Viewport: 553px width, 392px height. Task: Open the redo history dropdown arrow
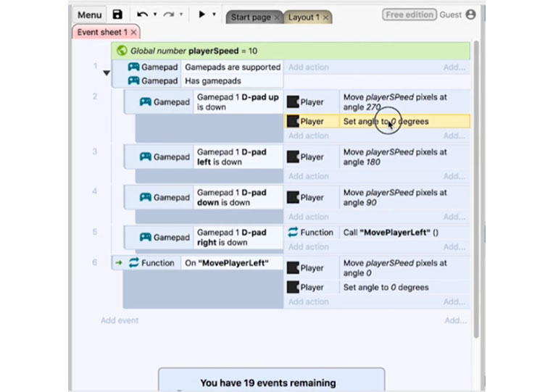[x=181, y=14]
